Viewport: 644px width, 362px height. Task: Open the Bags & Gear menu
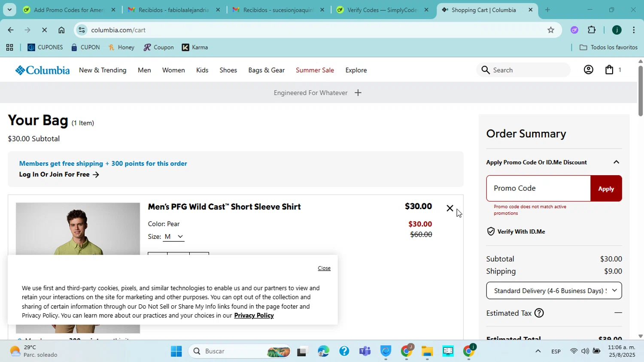(266, 70)
